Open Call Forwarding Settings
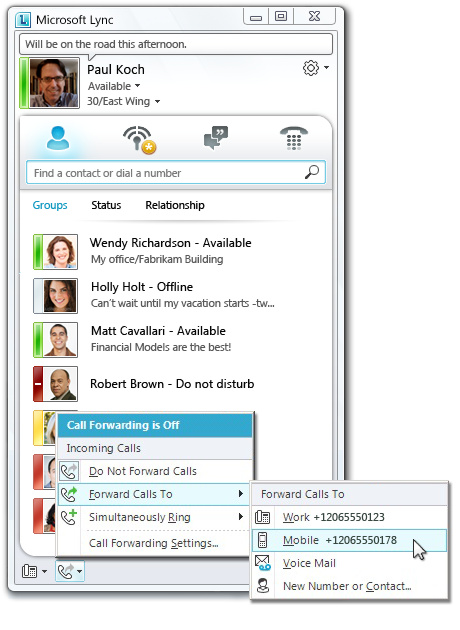 point(155,544)
